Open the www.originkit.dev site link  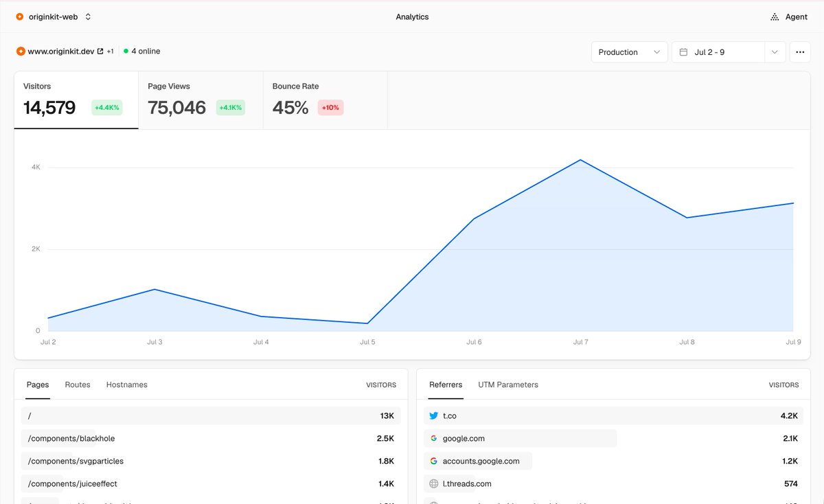coord(60,51)
